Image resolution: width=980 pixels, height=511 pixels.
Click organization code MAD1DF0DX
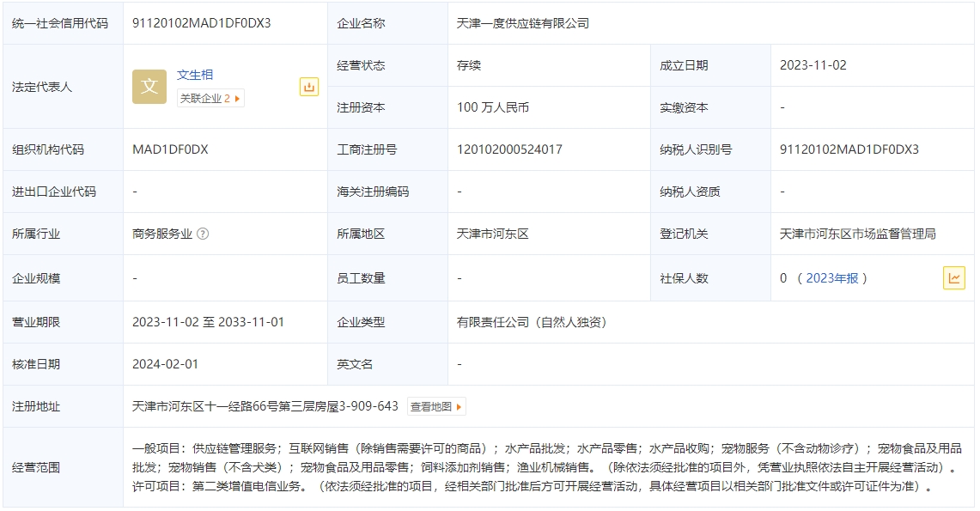click(x=170, y=149)
